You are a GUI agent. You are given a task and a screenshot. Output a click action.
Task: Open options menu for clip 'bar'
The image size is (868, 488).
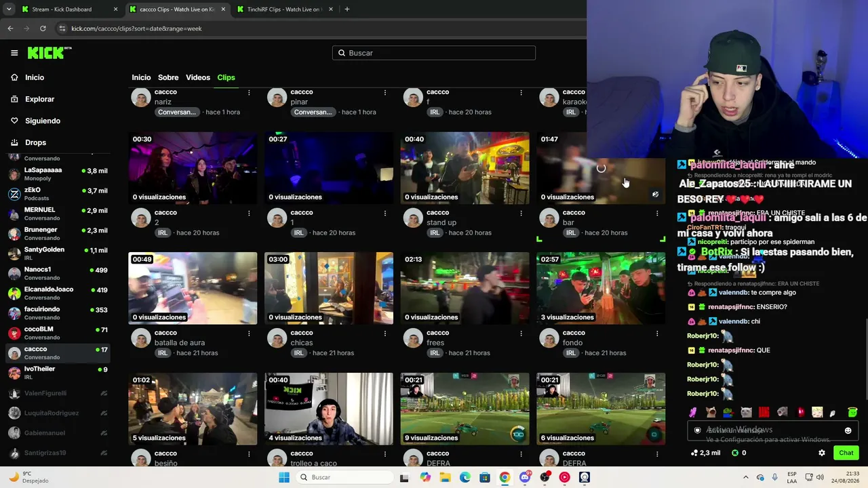657,213
